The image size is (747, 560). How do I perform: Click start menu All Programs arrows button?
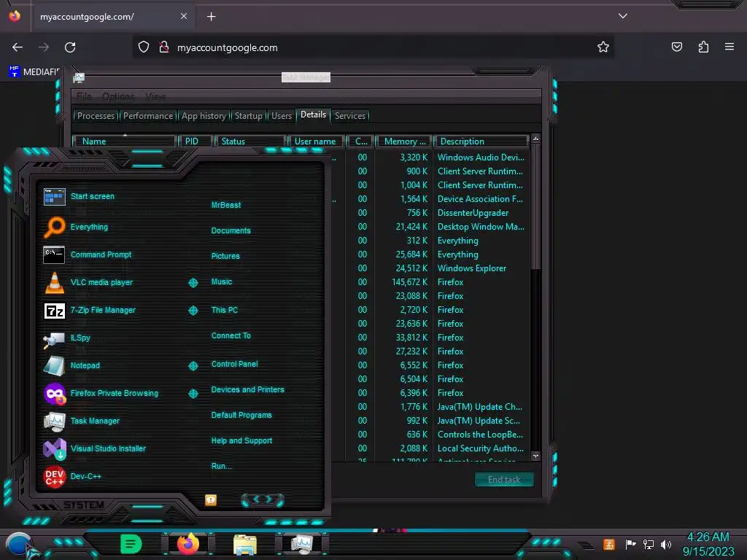(x=263, y=499)
